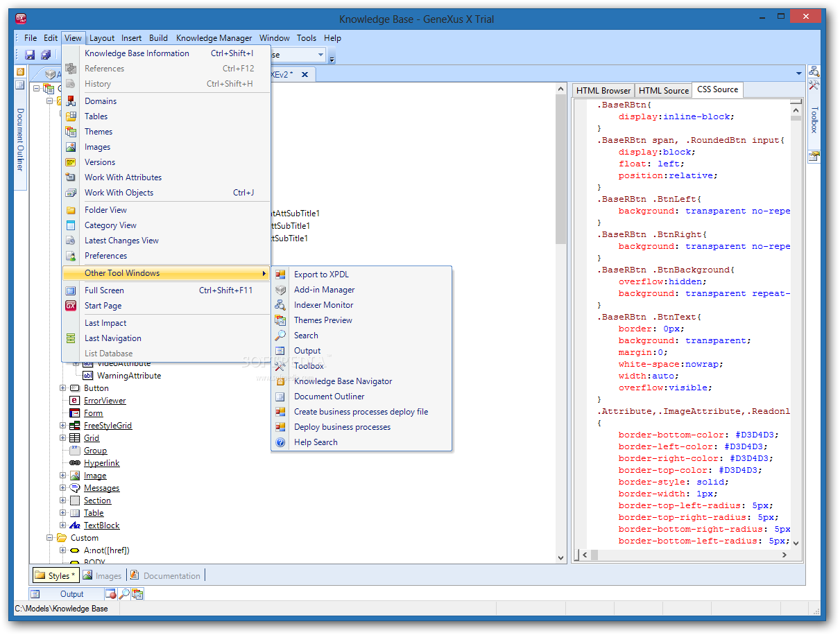Choose Themes from the View menu

coord(166,132)
